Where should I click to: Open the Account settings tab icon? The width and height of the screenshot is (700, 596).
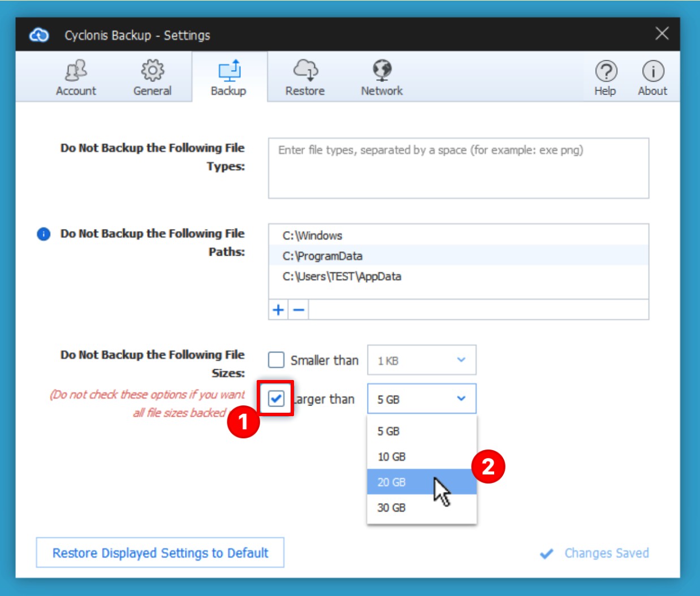(x=76, y=71)
